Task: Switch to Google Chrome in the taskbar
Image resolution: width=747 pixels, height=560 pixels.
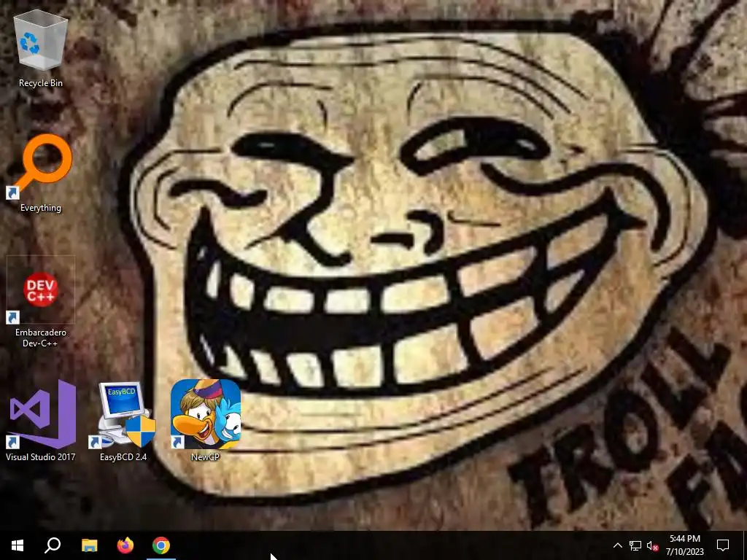Action: tap(161, 545)
